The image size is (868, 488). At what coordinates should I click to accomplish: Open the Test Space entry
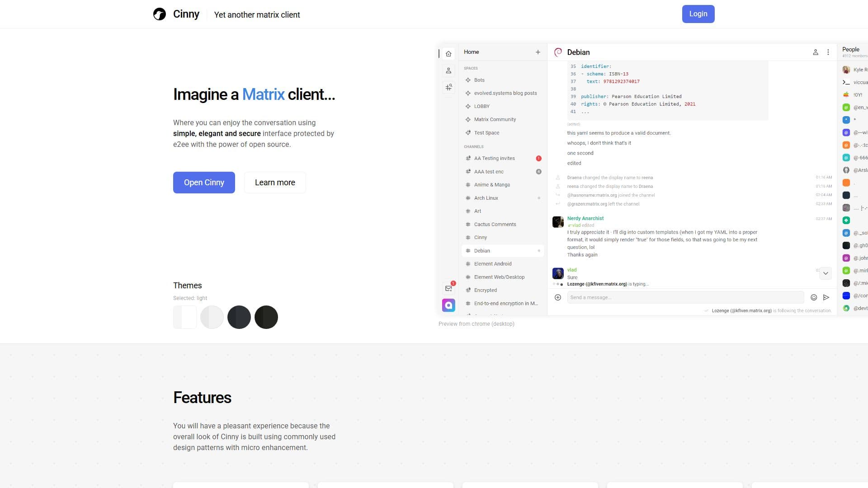503,133
